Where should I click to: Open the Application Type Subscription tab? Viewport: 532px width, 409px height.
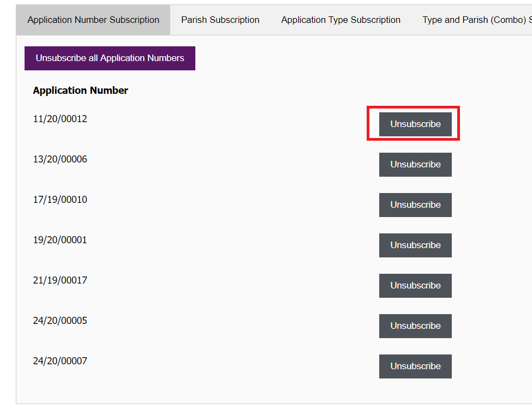coord(340,20)
